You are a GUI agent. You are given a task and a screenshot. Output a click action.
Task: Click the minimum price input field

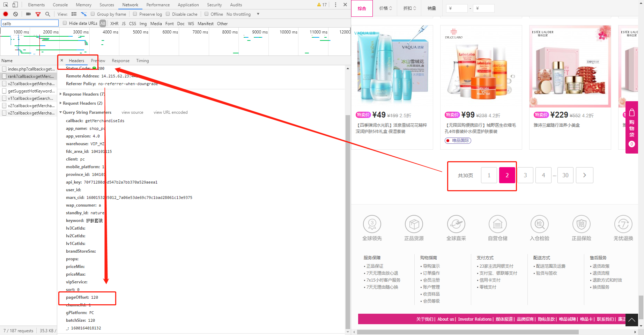point(457,8)
